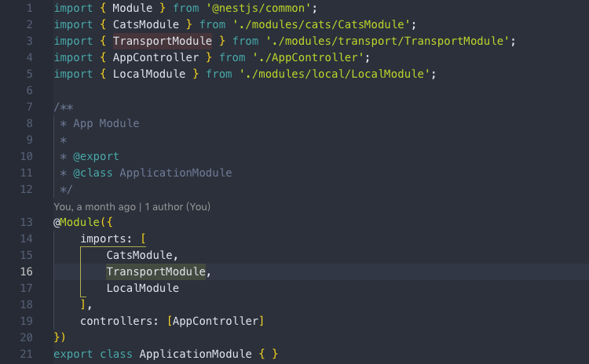Viewport: 589px width, 364px height.
Task: Click 'TransportModule' in the line 3 import
Action: pos(163,41)
